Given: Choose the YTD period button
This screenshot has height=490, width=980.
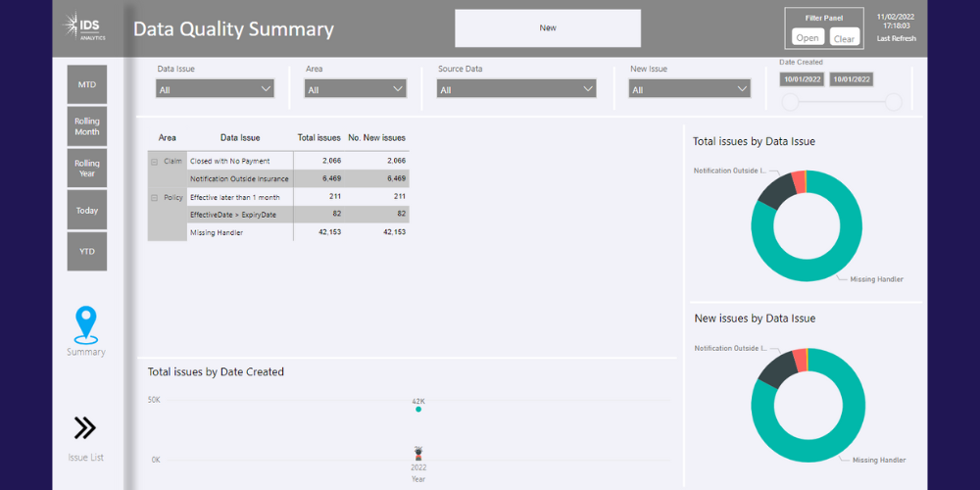Looking at the screenshot, I should click(x=87, y=252).
